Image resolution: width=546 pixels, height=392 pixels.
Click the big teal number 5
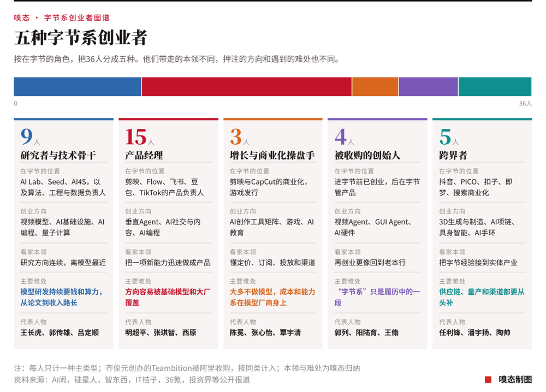tap(445, 136)
